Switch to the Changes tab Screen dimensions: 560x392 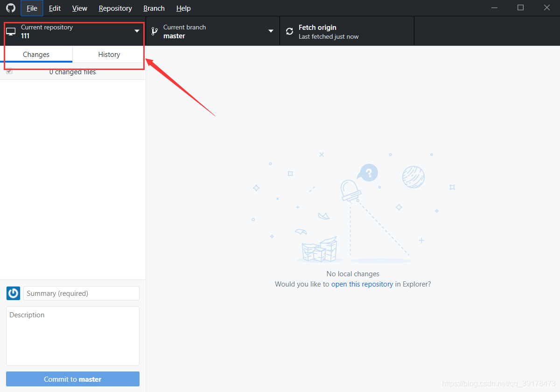pos(36,54)
